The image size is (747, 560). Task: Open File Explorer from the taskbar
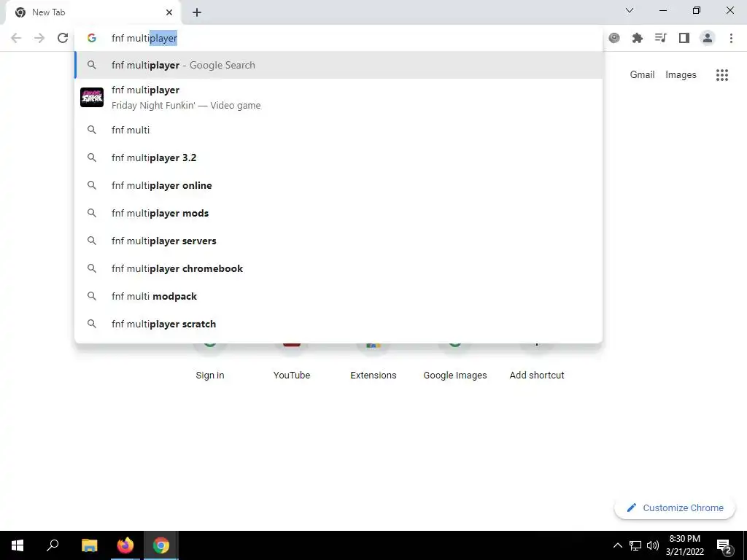[x=89, y=545]
